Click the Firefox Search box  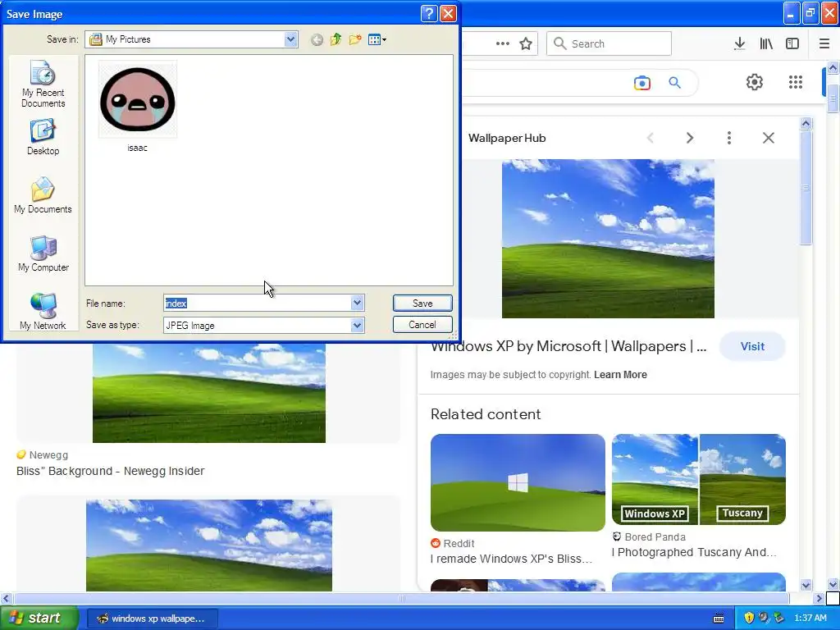coord(609,43)
